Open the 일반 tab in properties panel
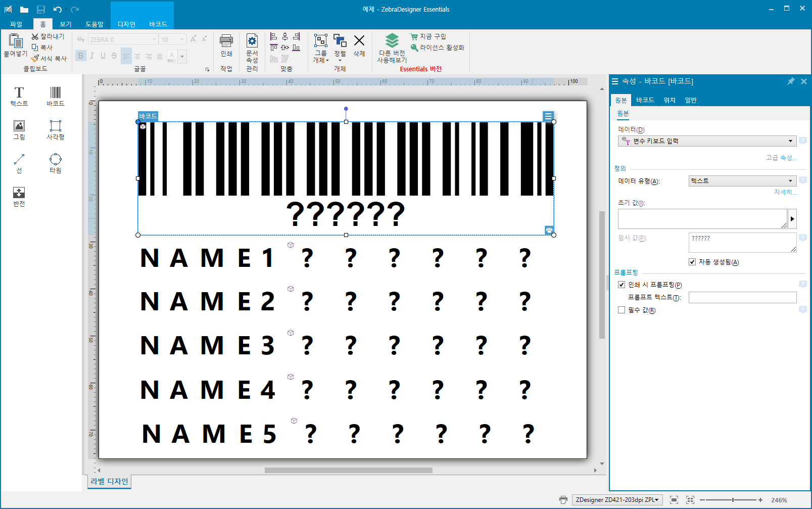Screen dimensions: 812x509 pyautogui.click(x=691, y=100)
